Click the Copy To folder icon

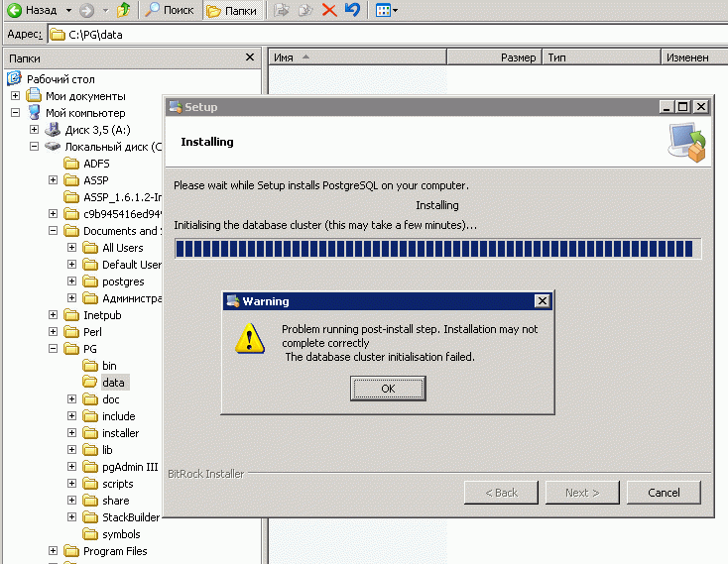pos(305,10)
